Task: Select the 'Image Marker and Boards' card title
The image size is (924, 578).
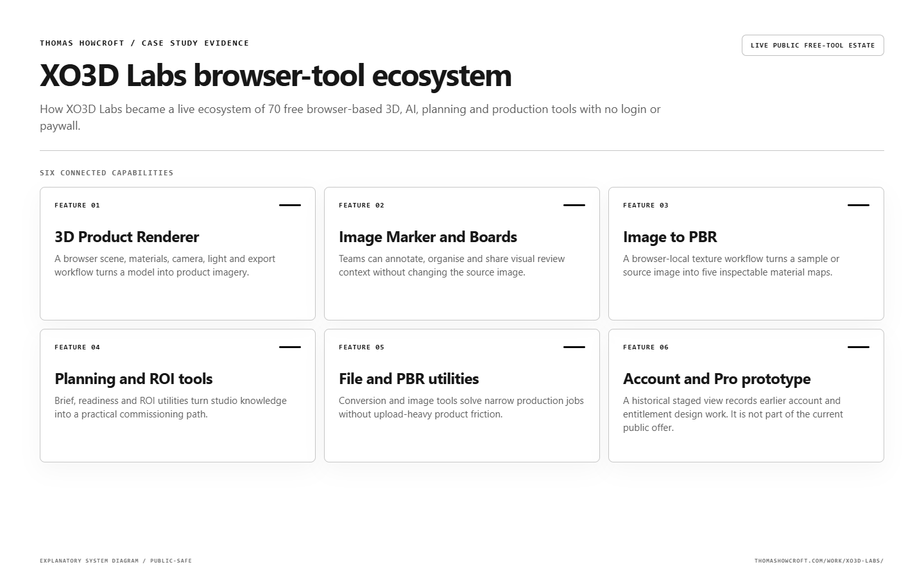Action: coord(428,237)
